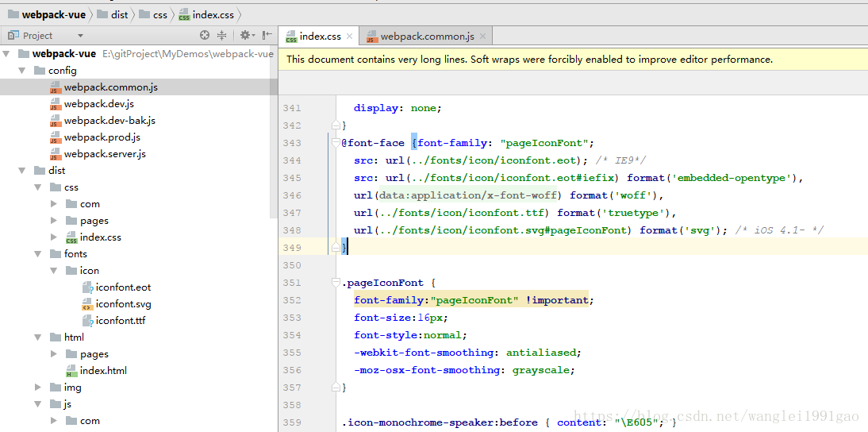Select iconfont.svg file
The width and height of the screenshot is (868, 432).
[x=124, y=304]
